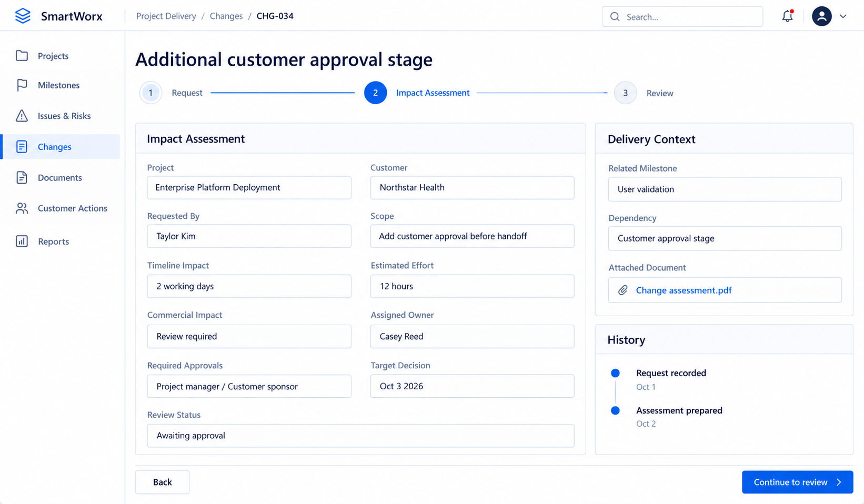Open the Milestones sidebar item
The width and height of the screenshot is (864, 504).
coord(61,85)
